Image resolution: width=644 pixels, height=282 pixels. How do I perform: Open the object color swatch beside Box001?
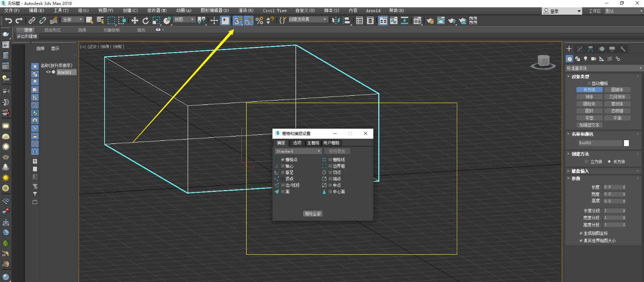(626, 143)
